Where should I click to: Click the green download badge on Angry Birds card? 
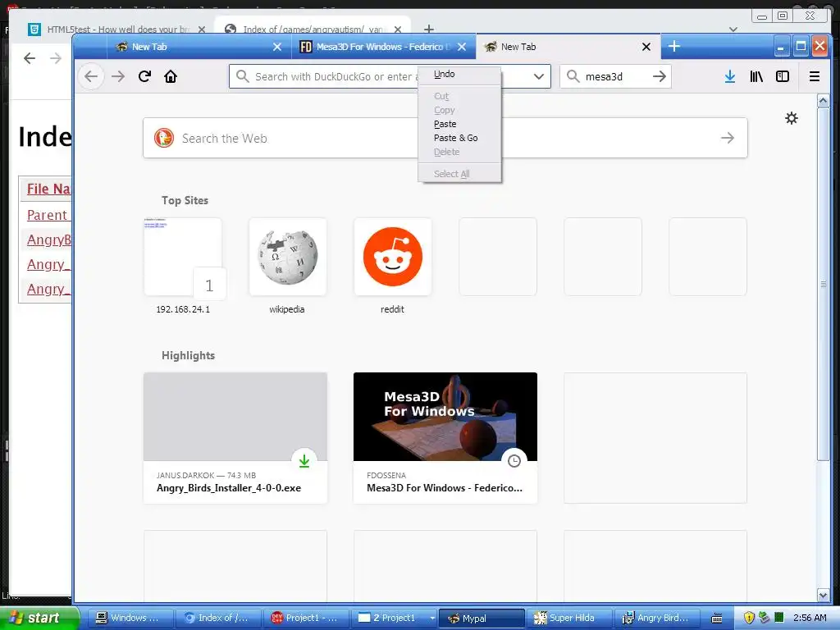pyautogui.click(x=304, y=461)
